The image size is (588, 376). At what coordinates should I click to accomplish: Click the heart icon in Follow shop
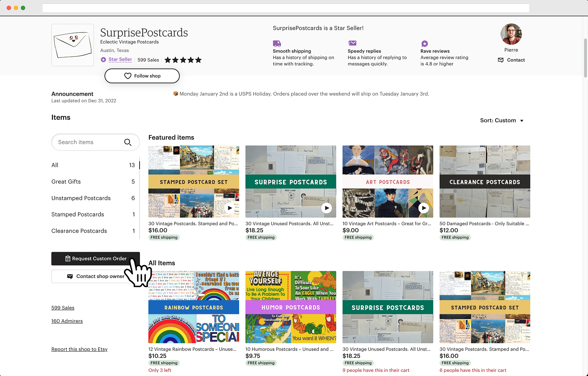pos(128,76)
